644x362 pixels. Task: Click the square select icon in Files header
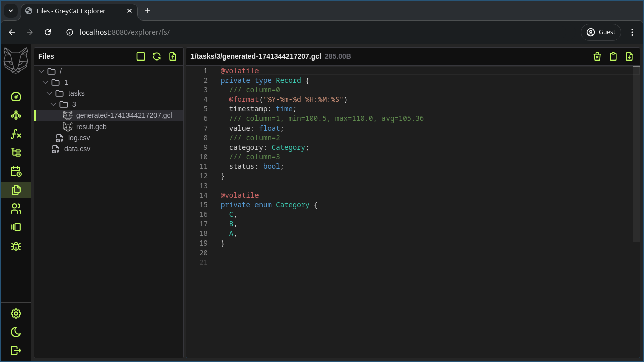141,56
